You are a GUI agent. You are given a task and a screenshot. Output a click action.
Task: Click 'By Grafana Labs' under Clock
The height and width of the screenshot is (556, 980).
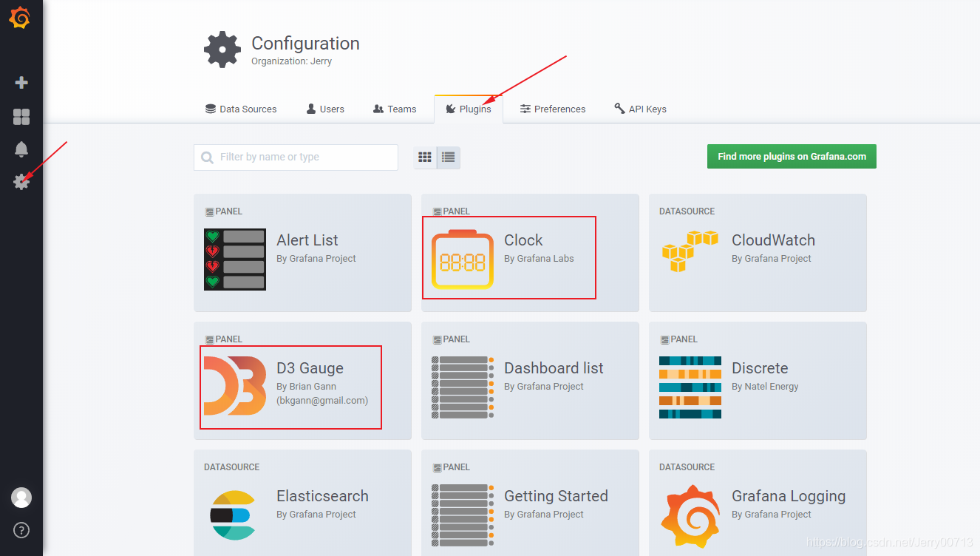tap(539, 259)
